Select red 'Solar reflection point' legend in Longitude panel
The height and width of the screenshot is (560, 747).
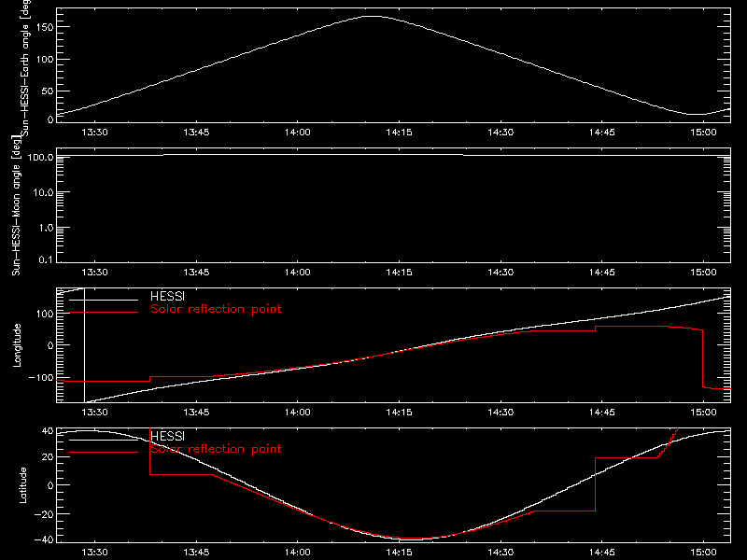(216, 309)
